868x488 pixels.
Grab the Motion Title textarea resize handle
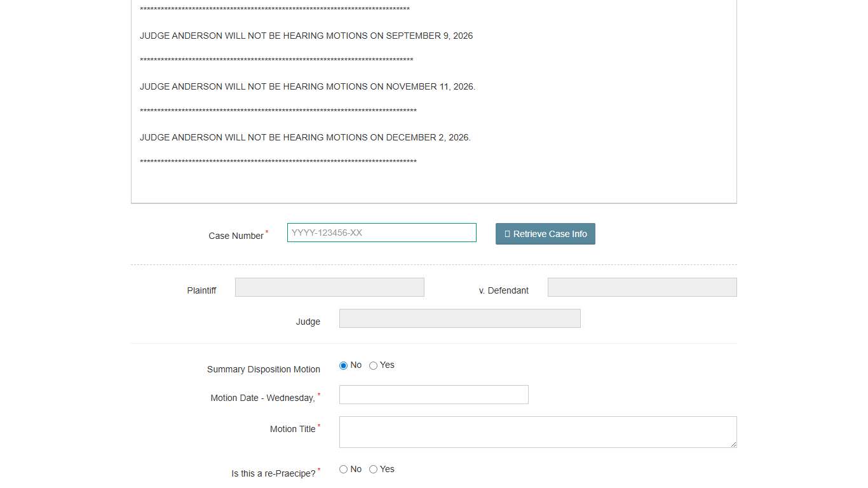pos(733,444)
